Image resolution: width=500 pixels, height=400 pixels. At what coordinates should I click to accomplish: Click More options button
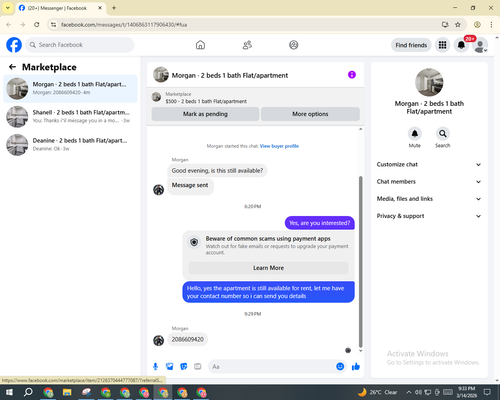point(310,114)
